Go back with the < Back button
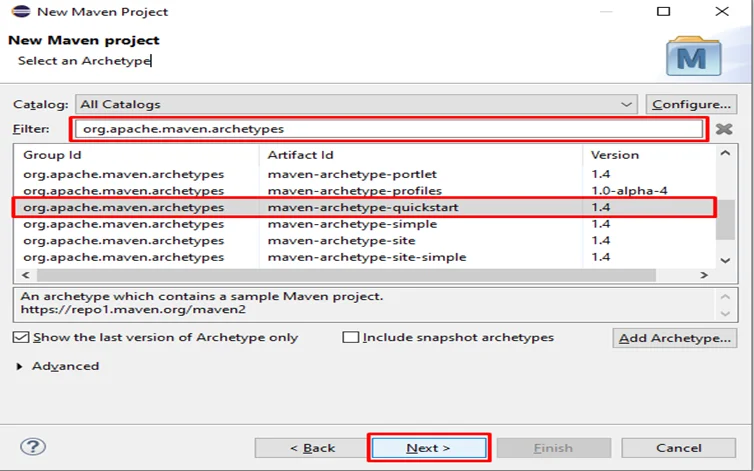This screenshot has height=471, width=754. coord(313,448)
